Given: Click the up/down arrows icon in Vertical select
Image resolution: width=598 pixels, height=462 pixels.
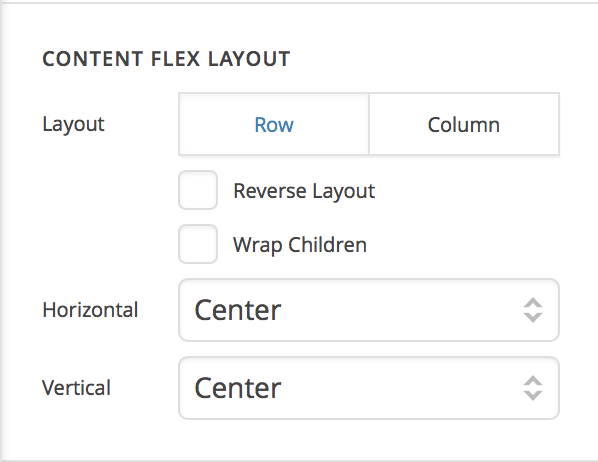Looking at the screenshot, I should 533,388.
